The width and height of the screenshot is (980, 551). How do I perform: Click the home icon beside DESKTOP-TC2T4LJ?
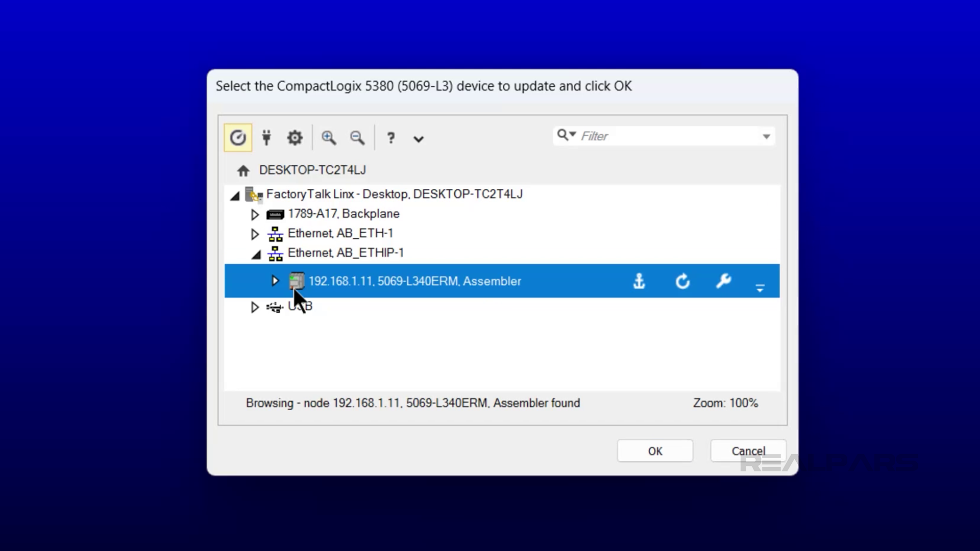click(243, 170)
